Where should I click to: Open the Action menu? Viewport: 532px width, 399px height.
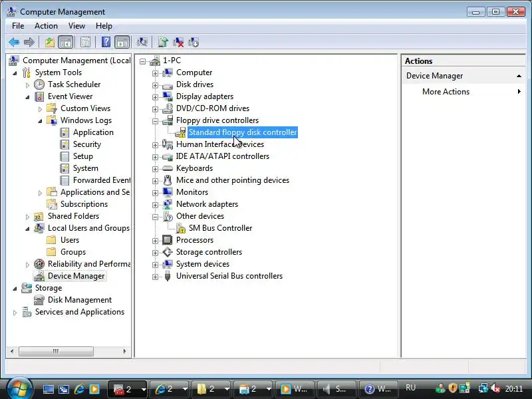(46, 26)
